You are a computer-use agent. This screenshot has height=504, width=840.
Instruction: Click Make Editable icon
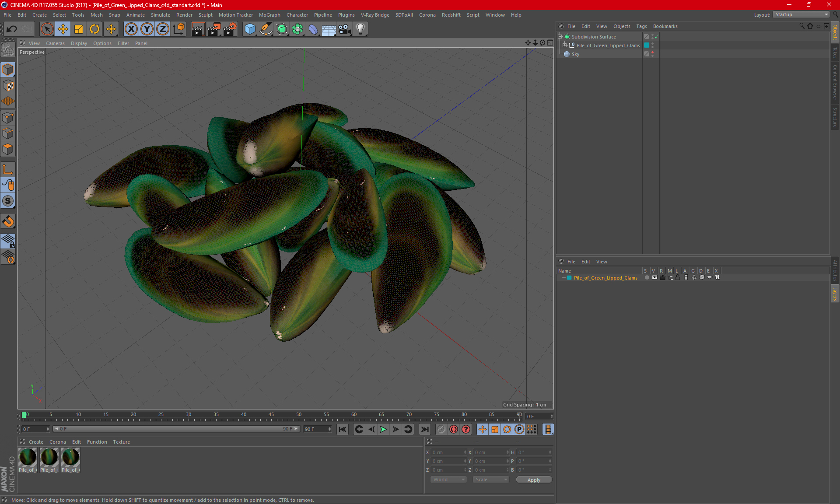tap(8, 50)
